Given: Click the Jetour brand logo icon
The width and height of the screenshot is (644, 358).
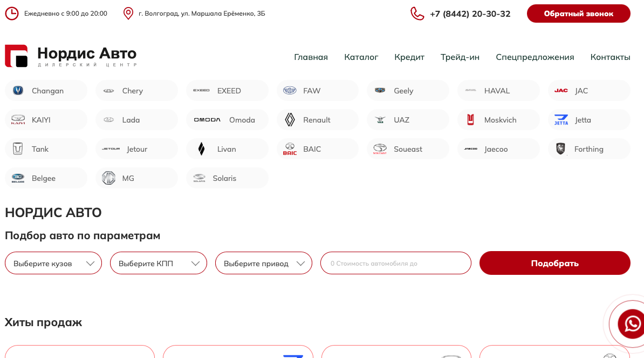Looking at the screenshot, I should tap(111, 149).
